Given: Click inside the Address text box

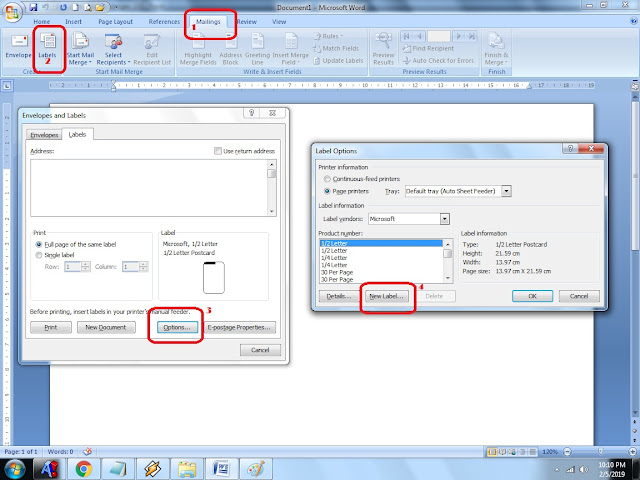Looking at the screenshot, I should coord(149,187).
